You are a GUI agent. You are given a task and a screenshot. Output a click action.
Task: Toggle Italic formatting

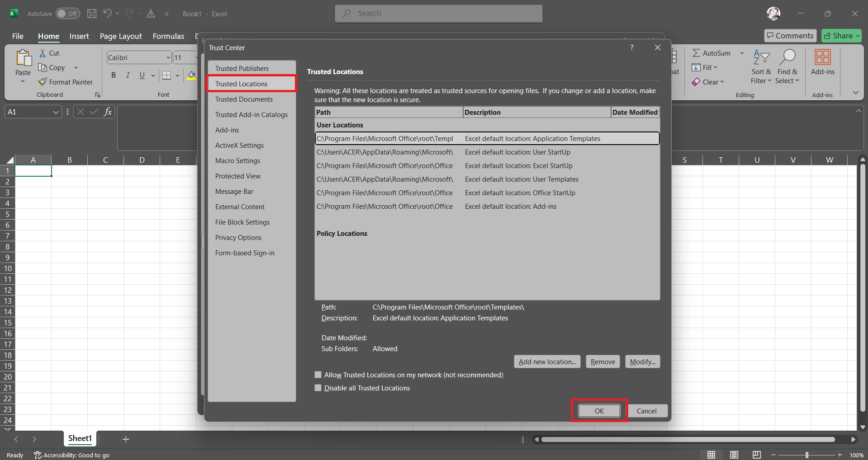pos(128,75)
